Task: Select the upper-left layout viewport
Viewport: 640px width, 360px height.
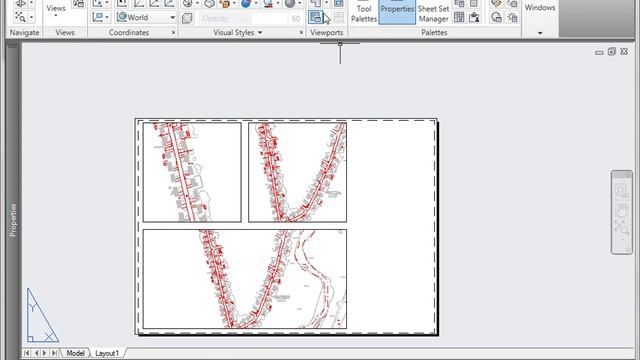Action: tap(192, 172)
